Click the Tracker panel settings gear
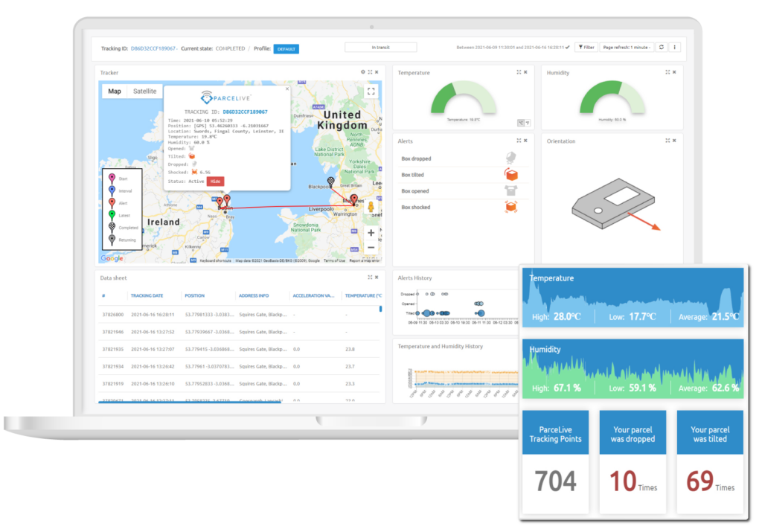Viewport: 762px width, 532px height. point(363,72)
